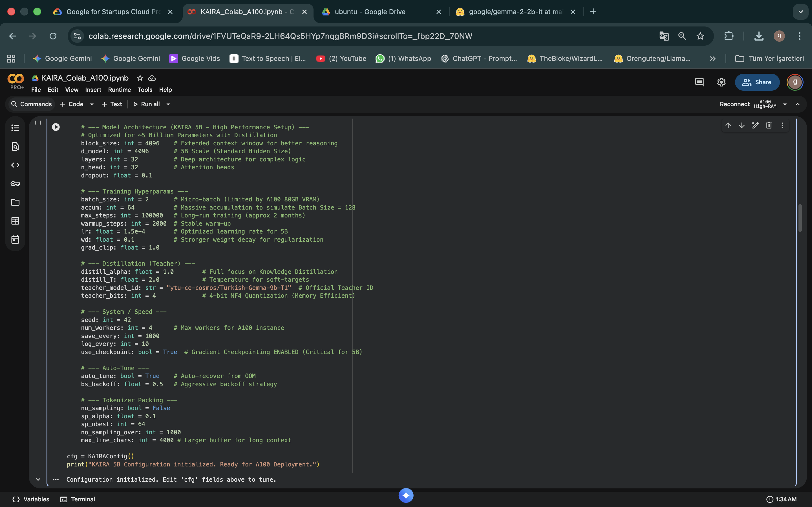Click the Share button

pos(757,82)
